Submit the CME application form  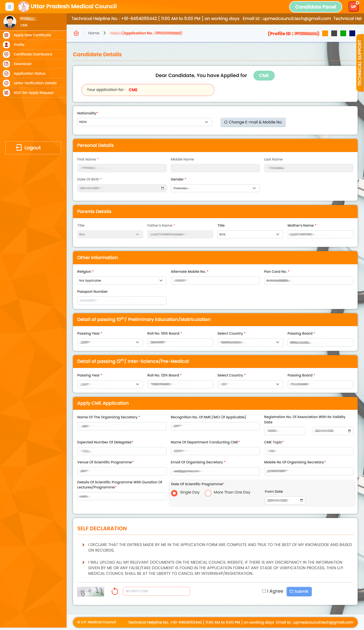point(299,591)
